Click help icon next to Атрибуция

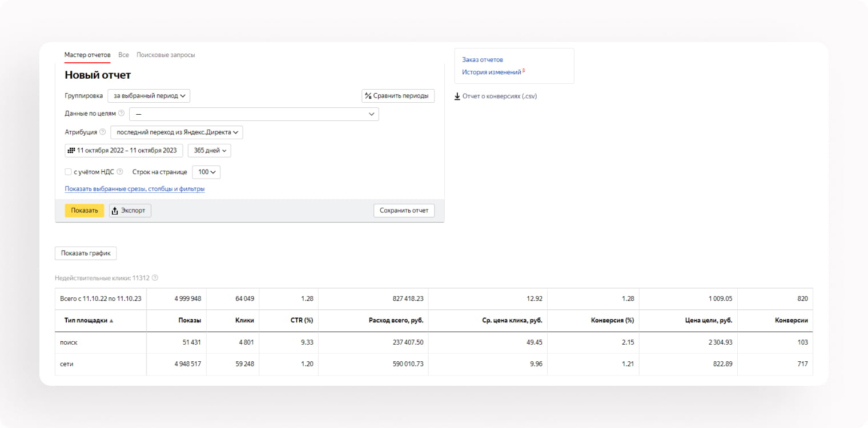103,132
